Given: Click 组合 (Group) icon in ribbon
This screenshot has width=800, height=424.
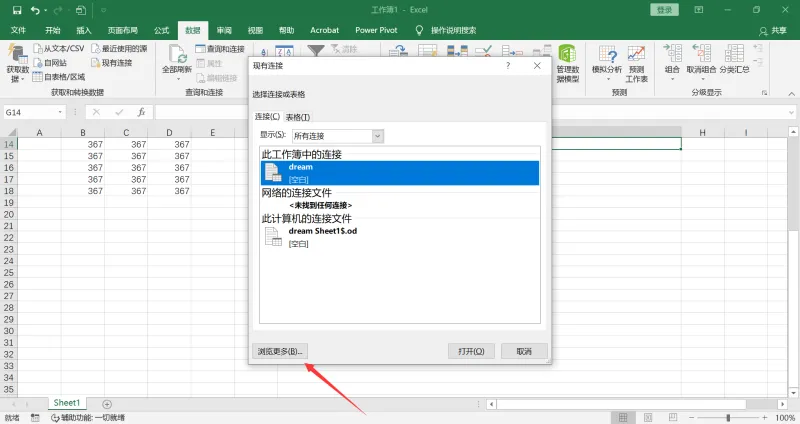Looking at the screenshot, I should (x=672, y=53).
